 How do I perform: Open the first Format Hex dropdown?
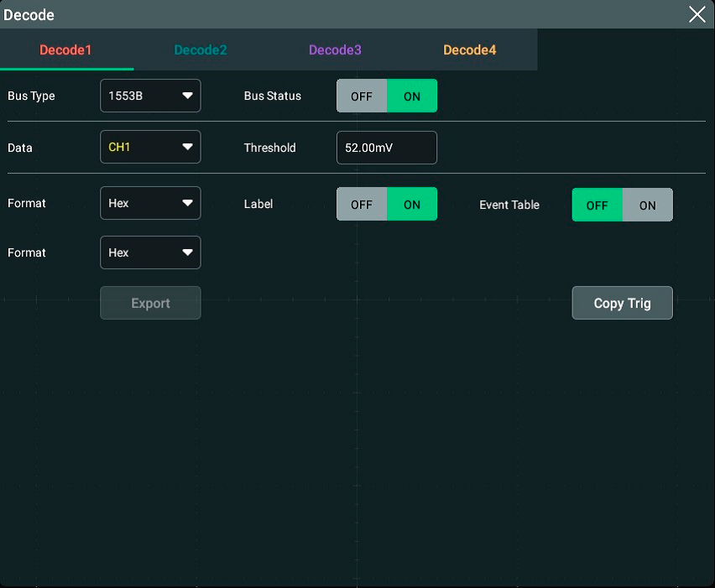click(x=149, y=203)
